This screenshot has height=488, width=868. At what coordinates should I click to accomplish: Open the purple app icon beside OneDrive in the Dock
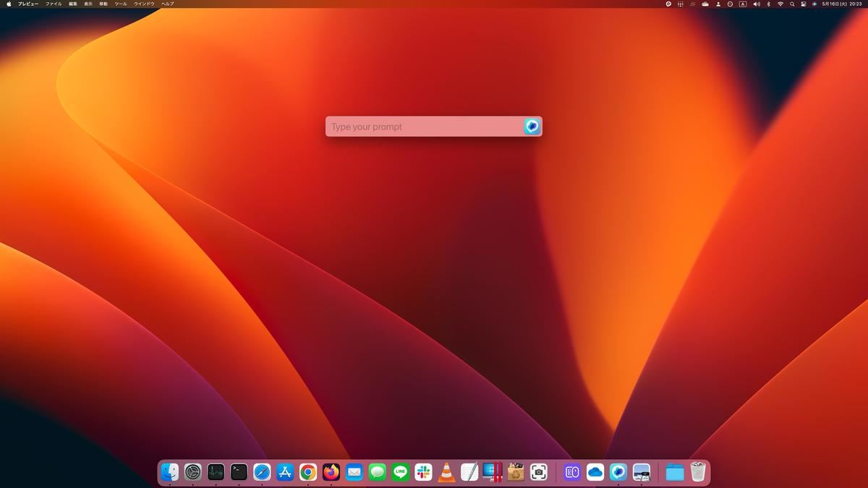pos(572,472)
